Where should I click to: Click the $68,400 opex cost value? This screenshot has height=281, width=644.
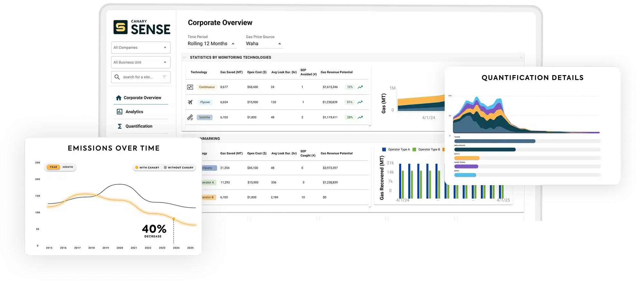click(x=252, y=87)
